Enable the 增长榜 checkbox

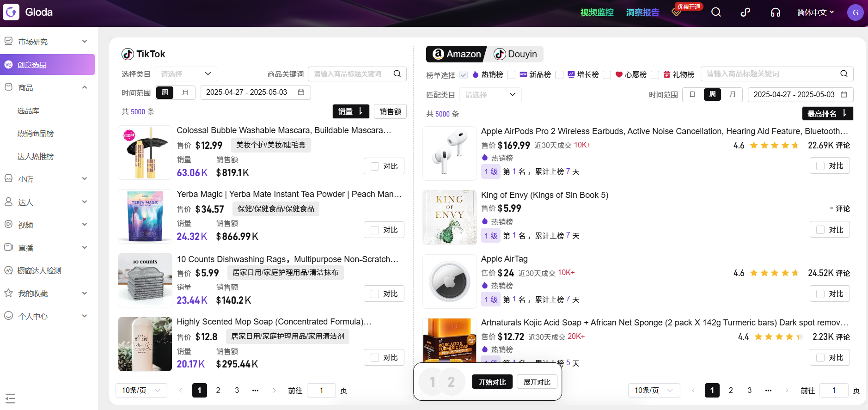click(559, 75)
